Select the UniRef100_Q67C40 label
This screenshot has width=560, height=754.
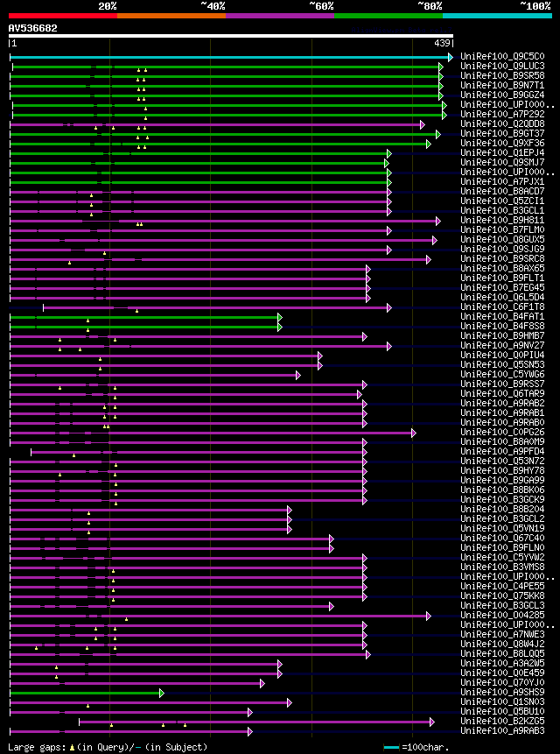502,538
